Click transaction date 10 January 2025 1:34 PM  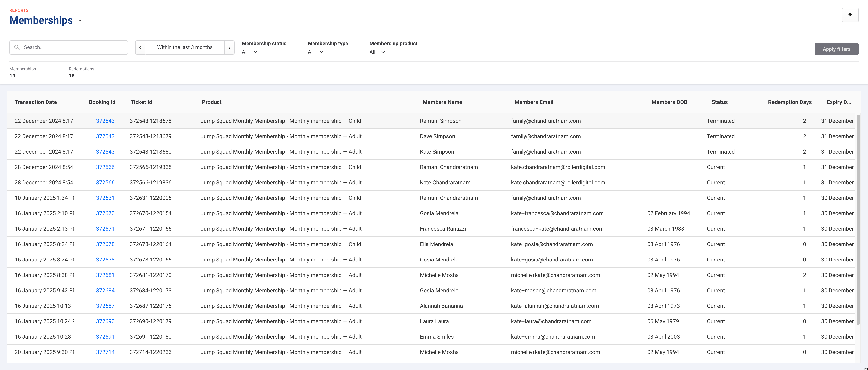(44, 198)
